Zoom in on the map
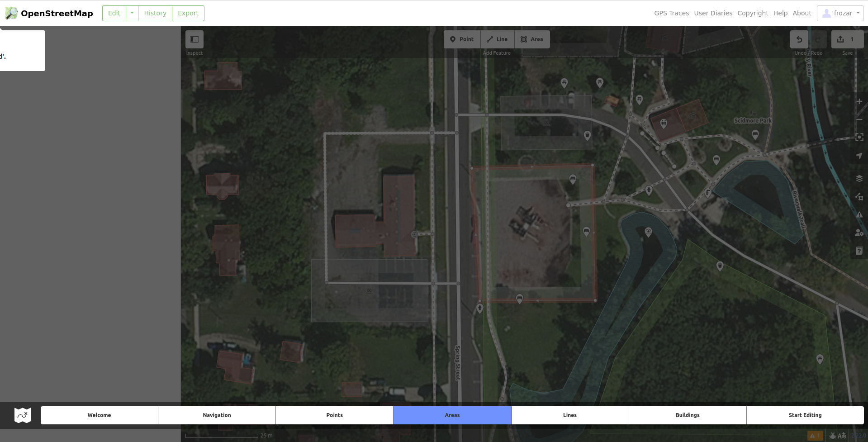This screenshot has height=442, width=868. coord(859,101)
